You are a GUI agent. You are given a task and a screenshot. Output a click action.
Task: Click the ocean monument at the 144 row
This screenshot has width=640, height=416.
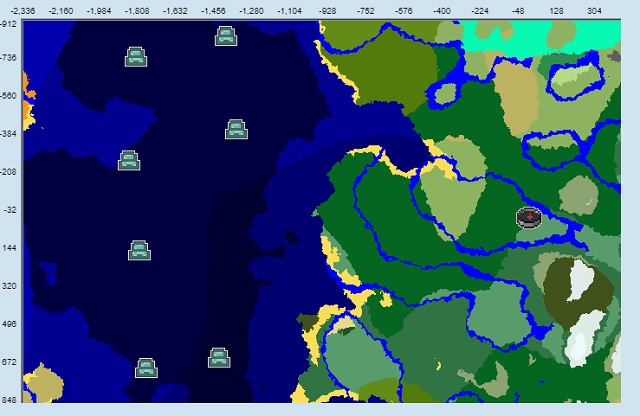[x=139, y=250]
